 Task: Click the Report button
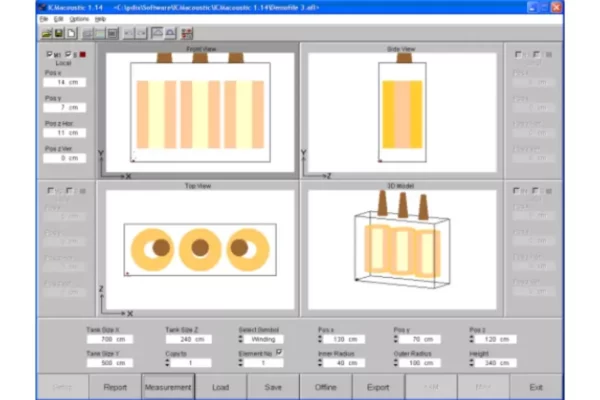[115, 387]
